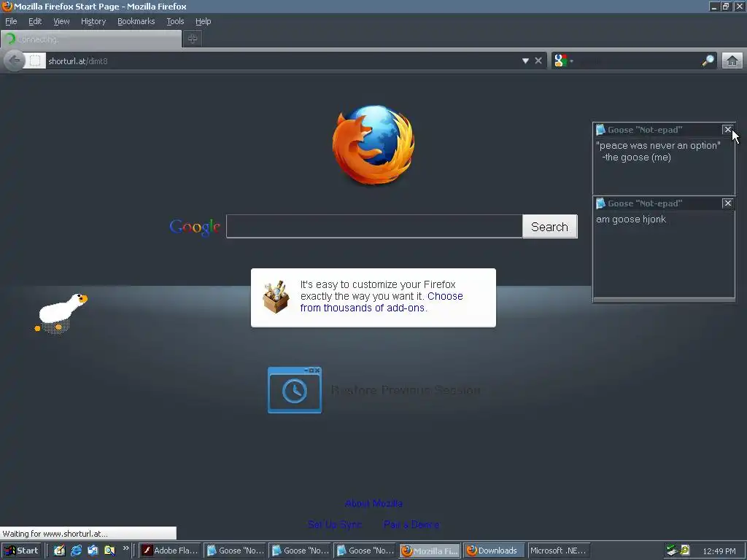Focus the address bar showing shorturl.at/dimt8
This screenshot has height=560, width=747.
[281, 61]
